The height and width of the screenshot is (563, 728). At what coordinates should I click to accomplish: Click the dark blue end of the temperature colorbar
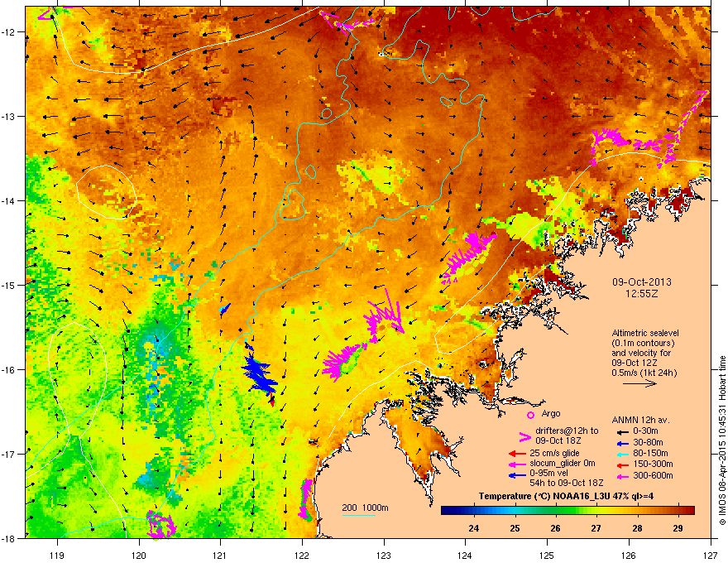tap(448, 511)
